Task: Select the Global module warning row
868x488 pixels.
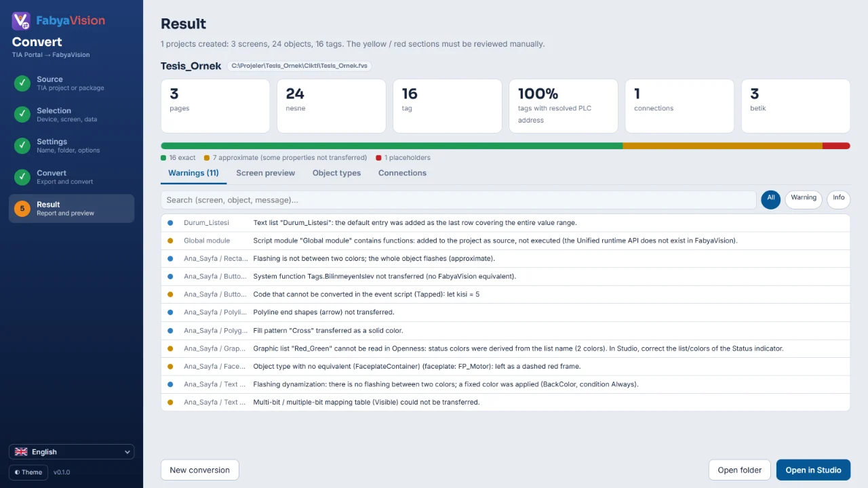Action: [x=505, y=241]
